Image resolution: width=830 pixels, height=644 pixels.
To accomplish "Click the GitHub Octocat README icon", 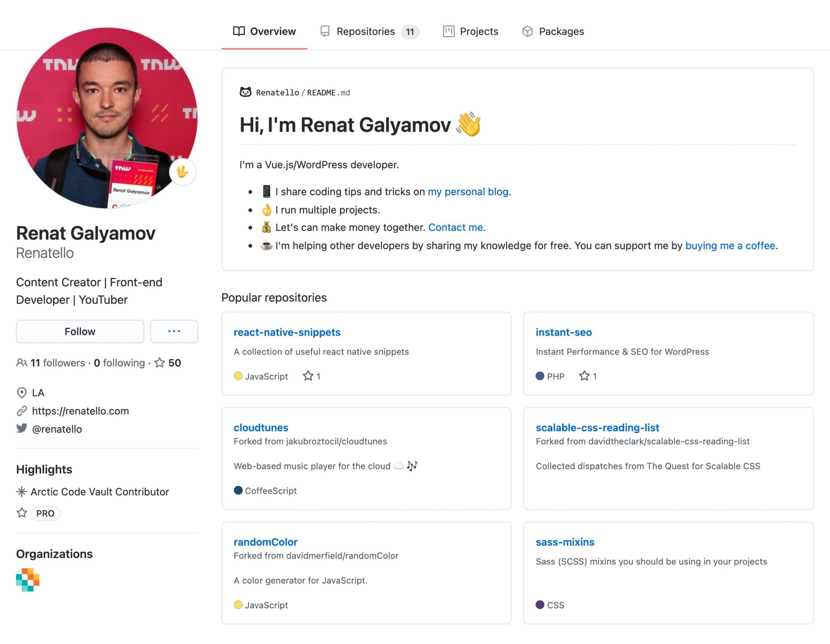I will click(246, 92).
